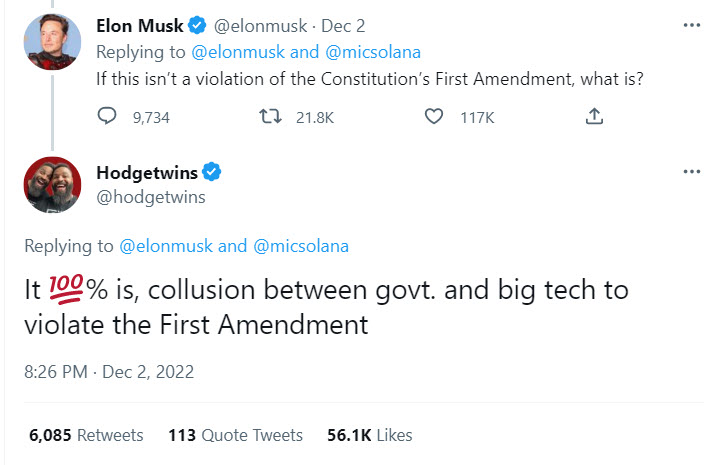This screenshot has height=465, width=718.
Task: Click the retweet icon showing 21.8K
Action: click(x=269, y=117)
